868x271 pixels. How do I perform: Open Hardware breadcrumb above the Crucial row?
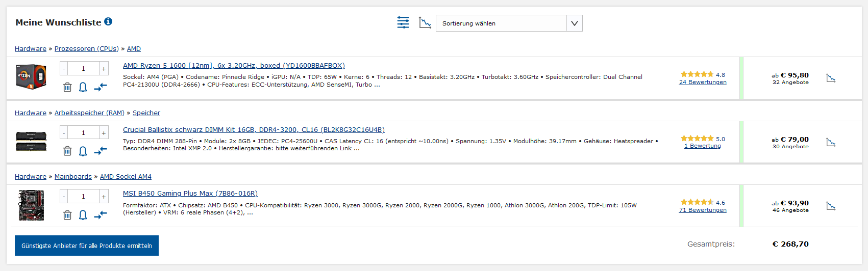[31, 113]
